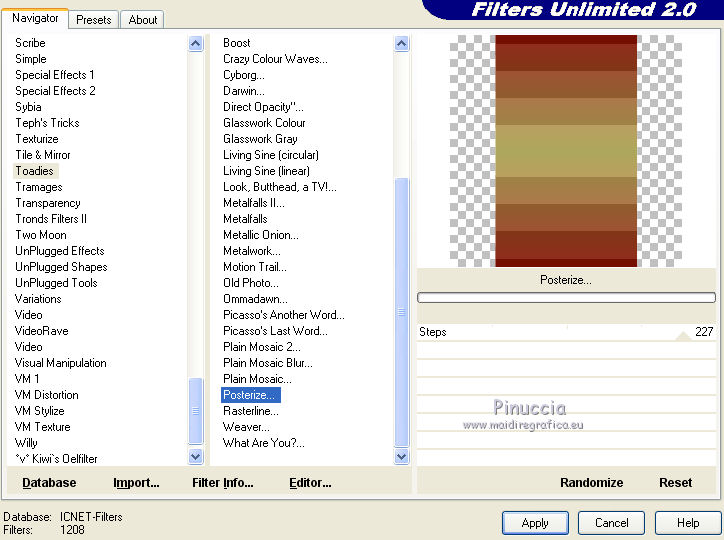Choose Metallic Onion... filter
The height and width of the screenshot is (540, 724).
261,235
